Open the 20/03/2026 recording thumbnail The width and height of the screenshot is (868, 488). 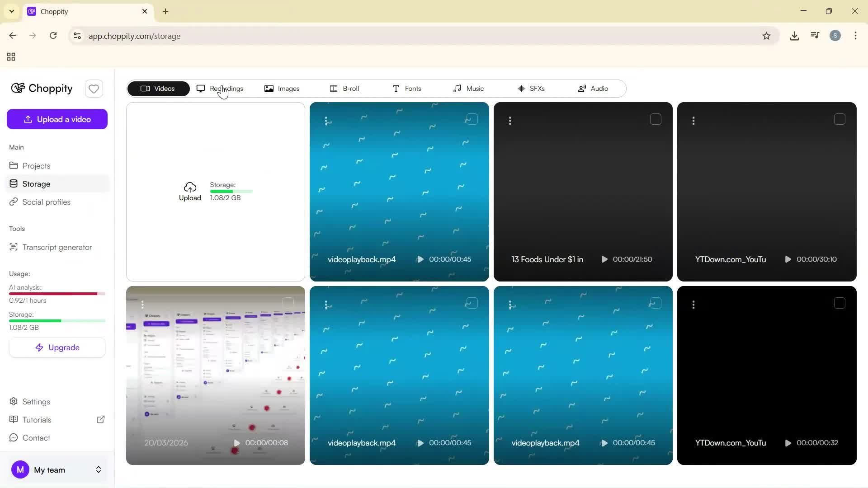(216, 375)
